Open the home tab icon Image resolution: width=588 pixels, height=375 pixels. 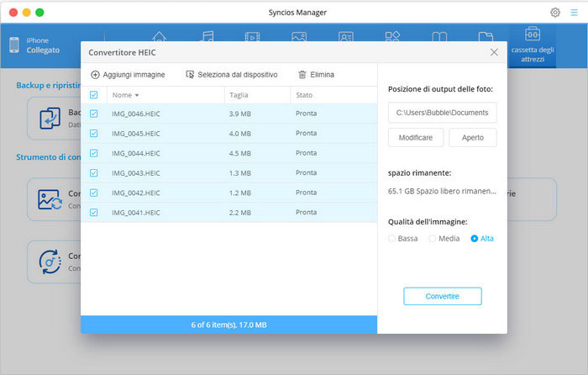pos(159,36)
